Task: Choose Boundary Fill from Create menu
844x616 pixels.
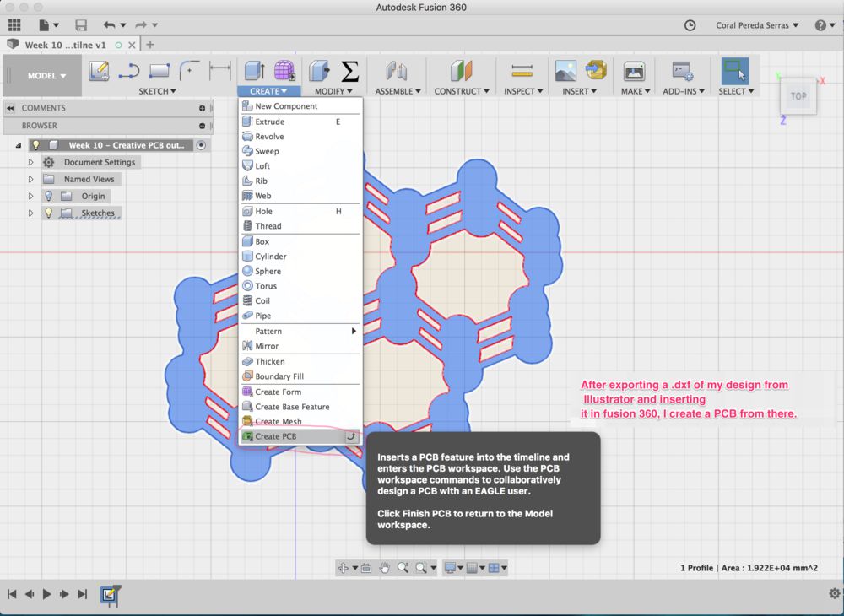Action: (300, 376)
